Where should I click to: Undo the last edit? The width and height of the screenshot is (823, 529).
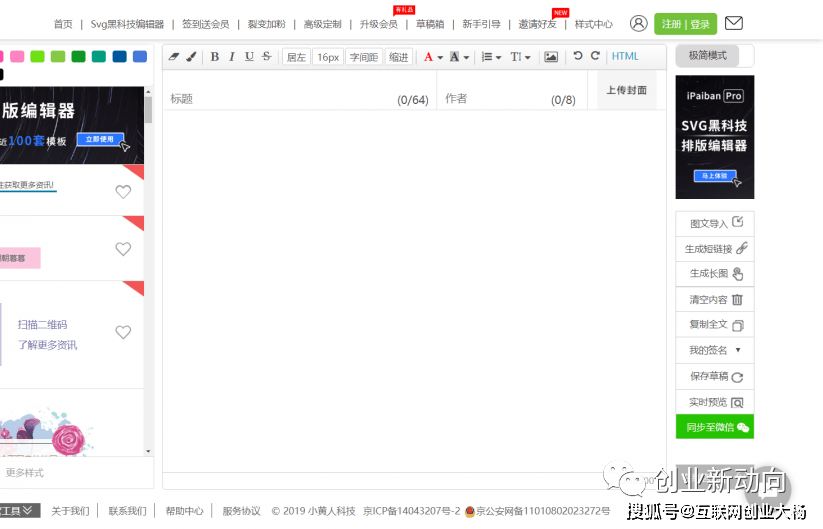578,56
